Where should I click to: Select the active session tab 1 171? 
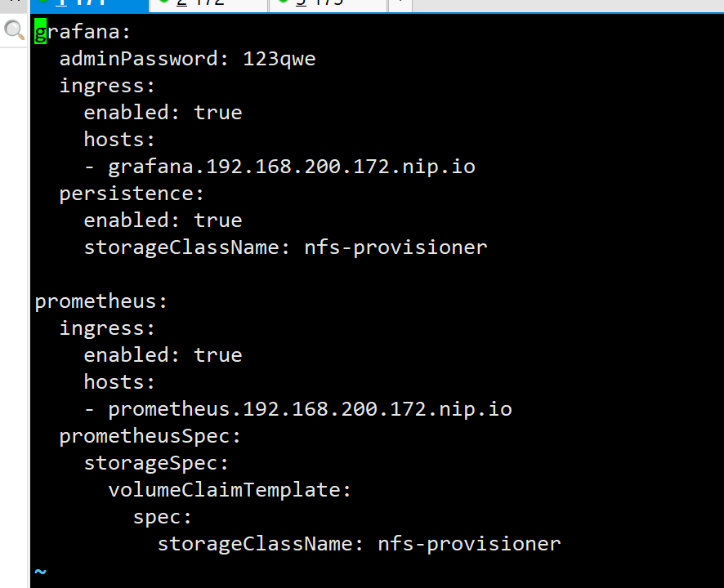(90, 5)
